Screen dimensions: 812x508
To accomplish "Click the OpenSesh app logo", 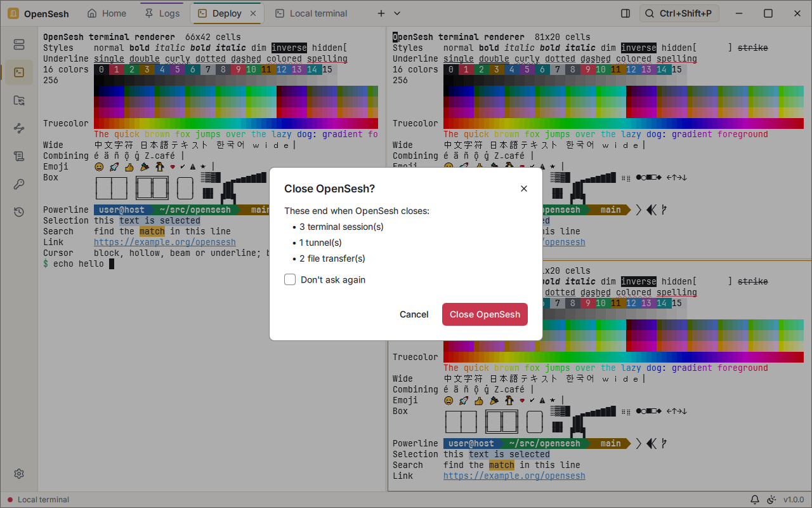I will tap(13, 13).
